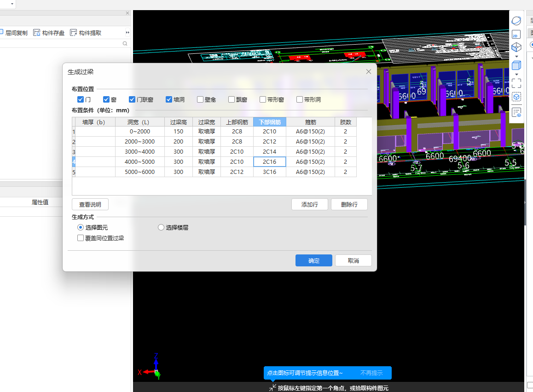
Task: Activate the orbit rotate view icon
Action: [516, 21]
